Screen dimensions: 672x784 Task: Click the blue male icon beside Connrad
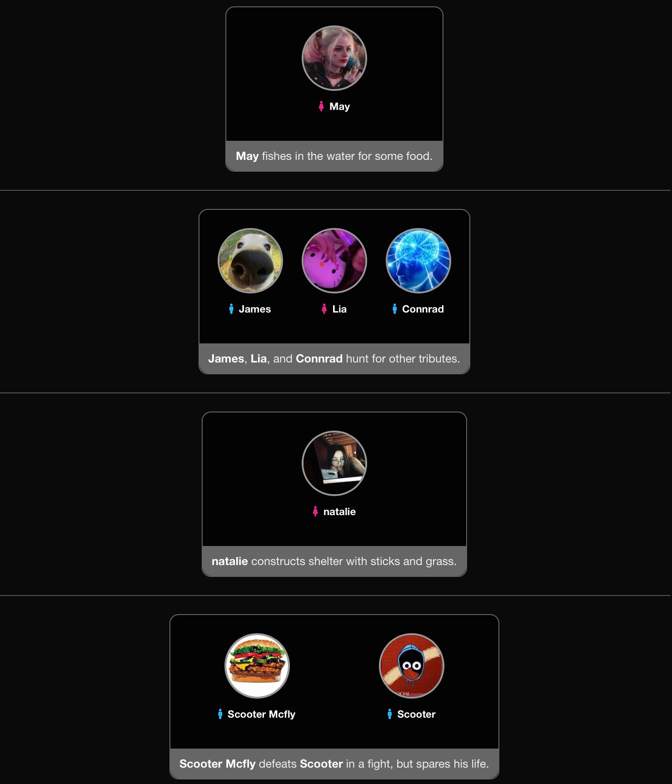tap(394, 309)
